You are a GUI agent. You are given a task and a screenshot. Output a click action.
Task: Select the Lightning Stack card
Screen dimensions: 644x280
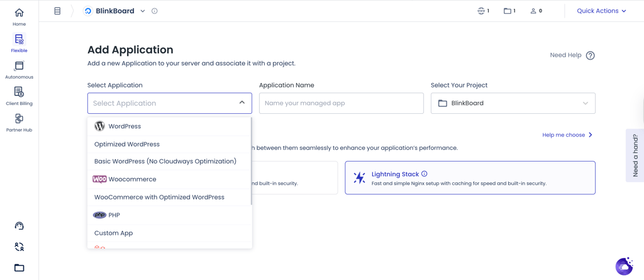coord(470,177)
